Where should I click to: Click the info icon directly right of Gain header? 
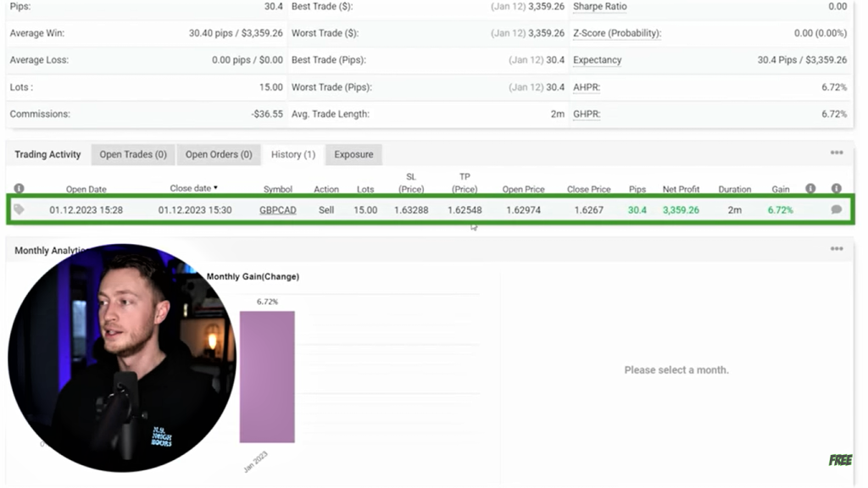pyautogui.click(x=810, y=189)
